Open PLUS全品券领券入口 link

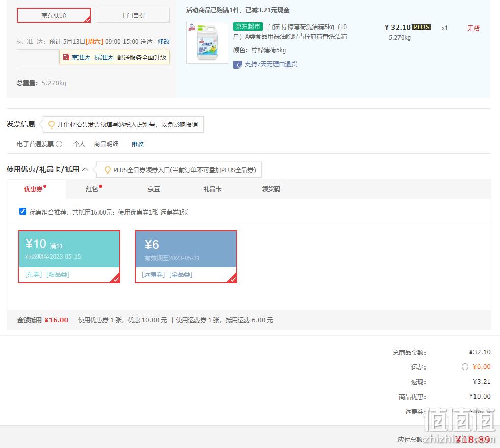(185, 170)
